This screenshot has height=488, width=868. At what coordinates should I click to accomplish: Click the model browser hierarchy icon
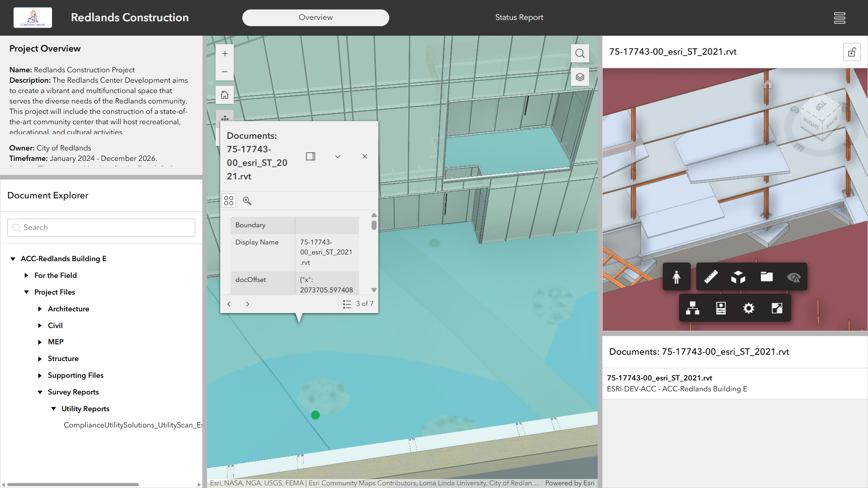693,308
